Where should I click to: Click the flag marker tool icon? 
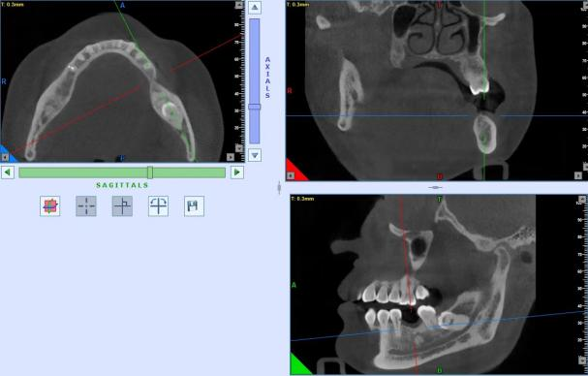(x=195, y=206)
